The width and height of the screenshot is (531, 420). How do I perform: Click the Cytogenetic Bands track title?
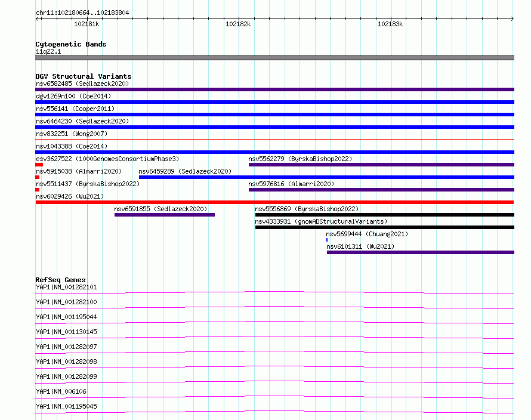click(71, 44)
